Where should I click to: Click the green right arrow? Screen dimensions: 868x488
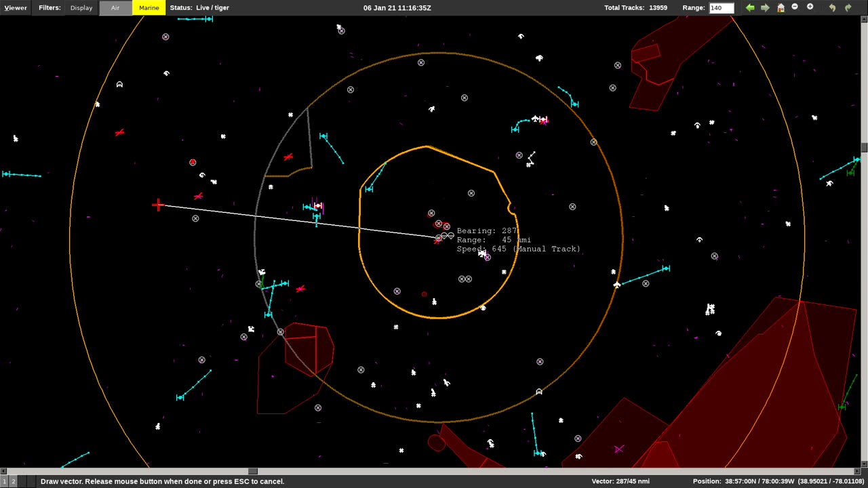click(x=765, y=7)
